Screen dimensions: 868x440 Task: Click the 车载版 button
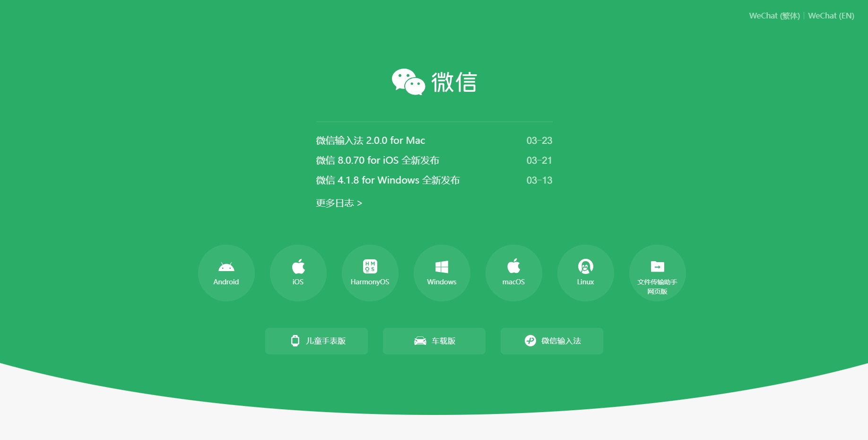click(x=434, y=341)
